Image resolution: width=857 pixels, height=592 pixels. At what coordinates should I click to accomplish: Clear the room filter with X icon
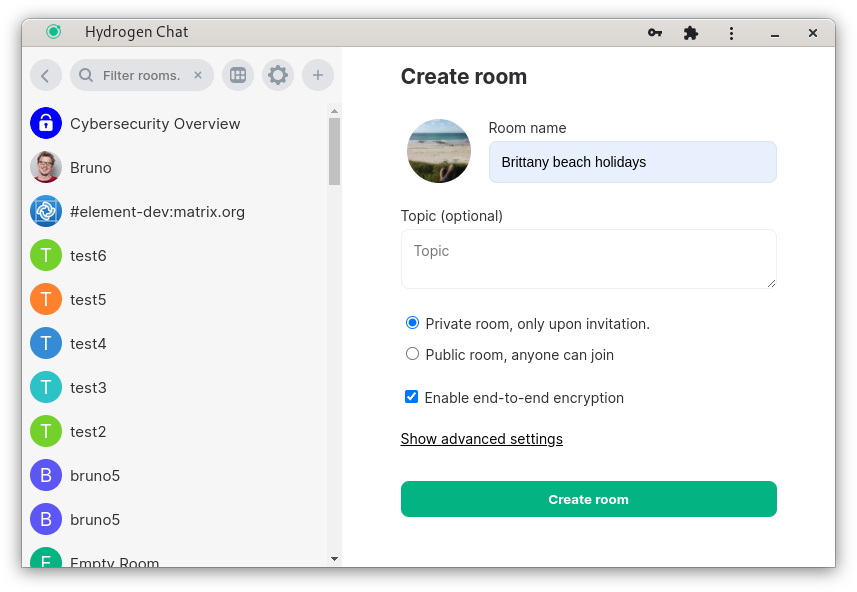point(198,75)
